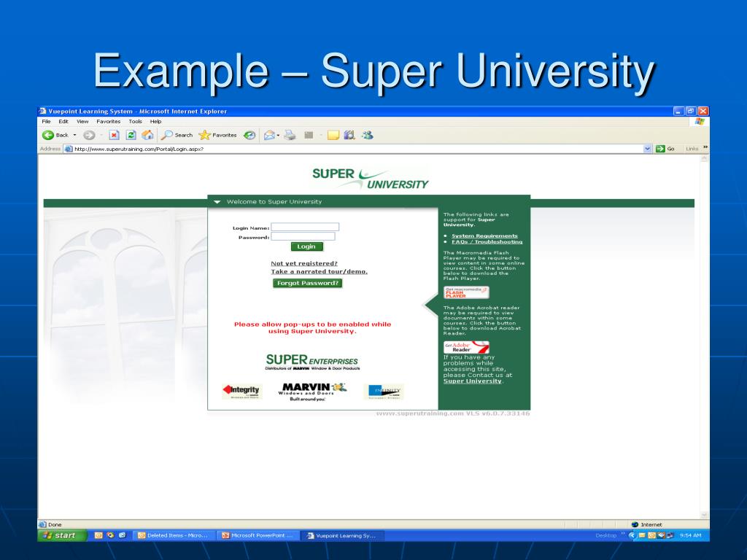The height and width of the screenshot is (560, 747).
Task: Click the Integrity brand logo
Action: coord(241,392)
